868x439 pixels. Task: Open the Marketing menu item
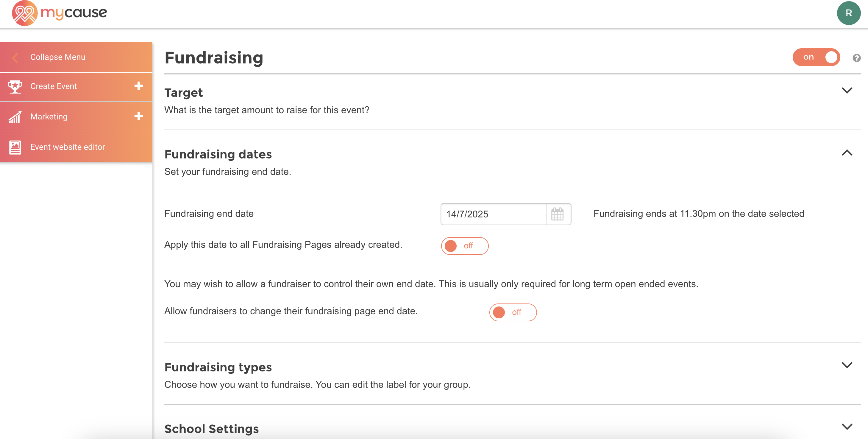tap(76, 117)
